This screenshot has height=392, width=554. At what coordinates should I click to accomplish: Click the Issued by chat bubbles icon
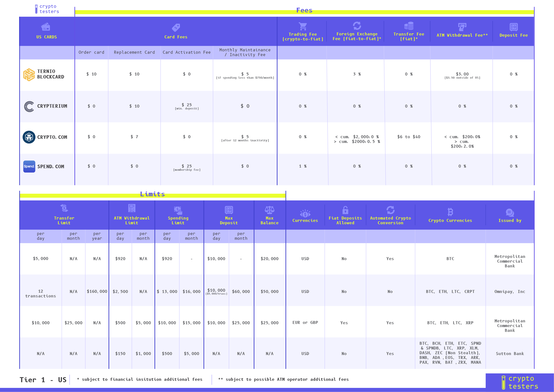click(x=510, y=213)
